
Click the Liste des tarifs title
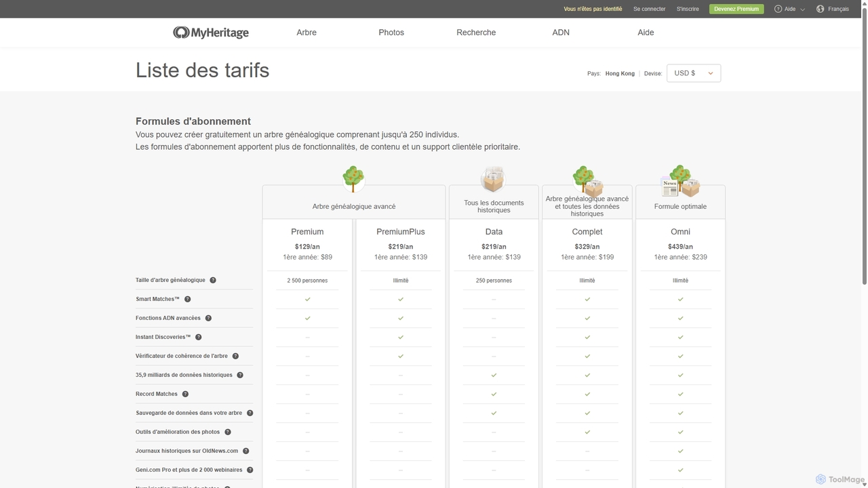click(x=202, y=70)
